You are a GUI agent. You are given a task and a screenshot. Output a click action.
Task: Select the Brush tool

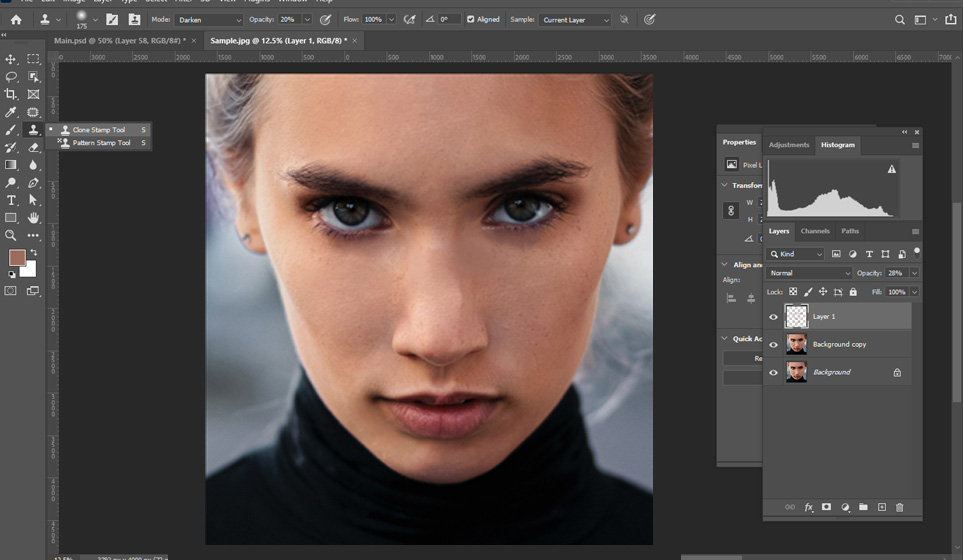[x=10, y=130]
